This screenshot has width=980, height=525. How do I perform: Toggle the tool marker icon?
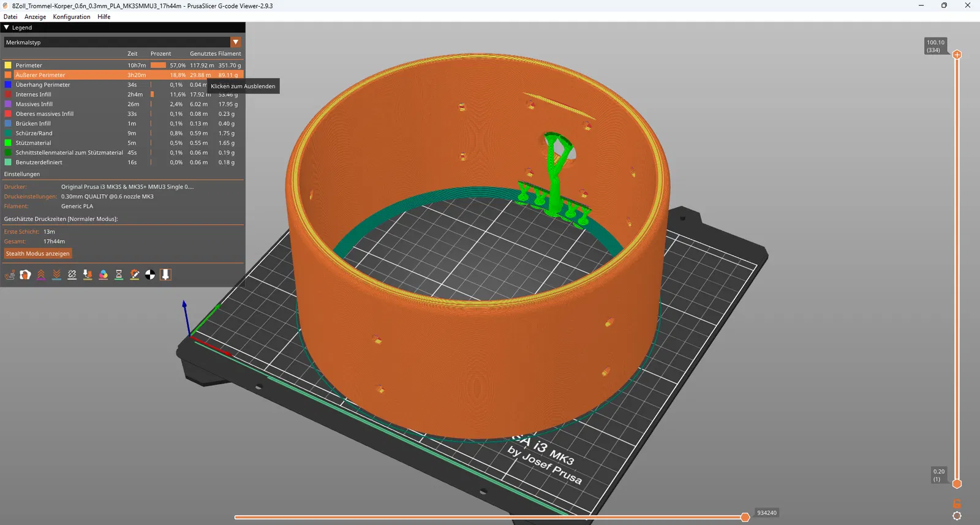tap(165, 275)
